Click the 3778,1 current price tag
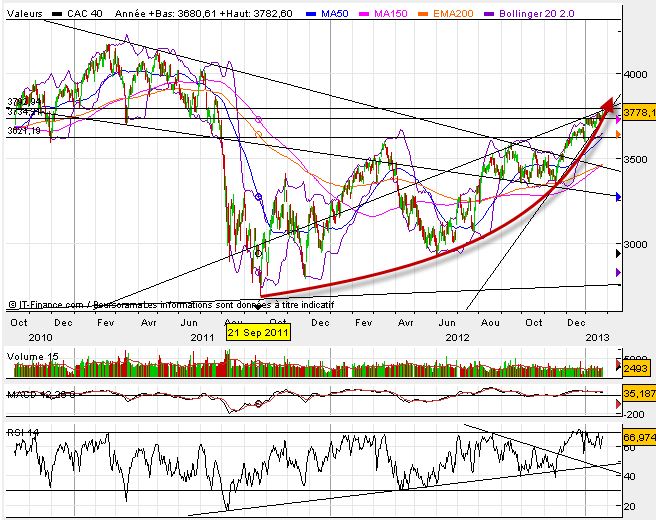The width and height of the screenshot is (656, 520). (638, 114)
